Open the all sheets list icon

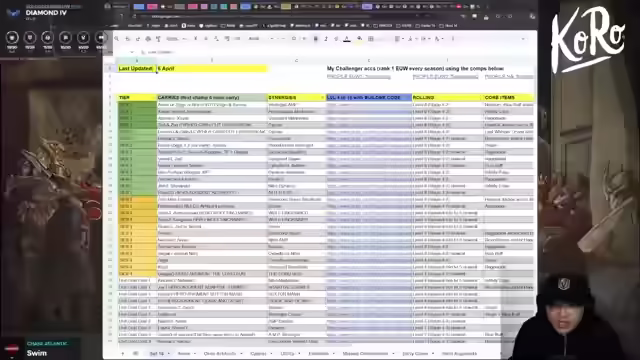[x=136, y=353]
